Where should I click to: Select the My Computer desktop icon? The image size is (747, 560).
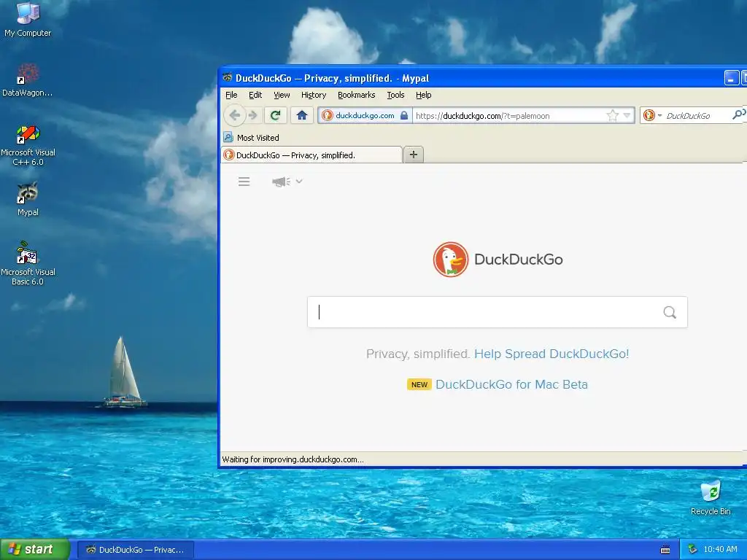[x=28, y=20]
